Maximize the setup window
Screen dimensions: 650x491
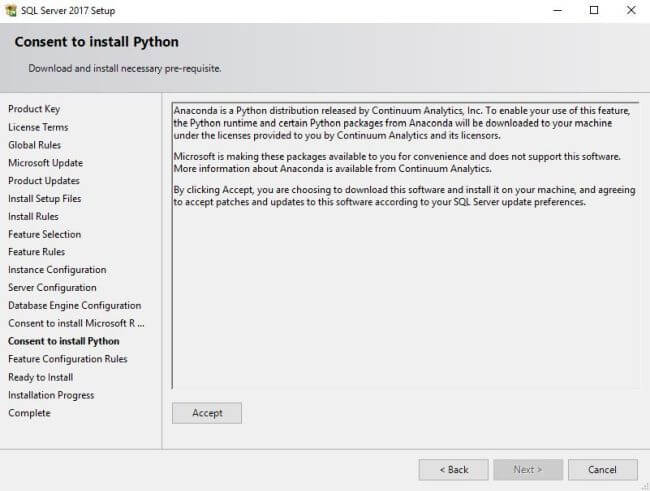point(594,10)
